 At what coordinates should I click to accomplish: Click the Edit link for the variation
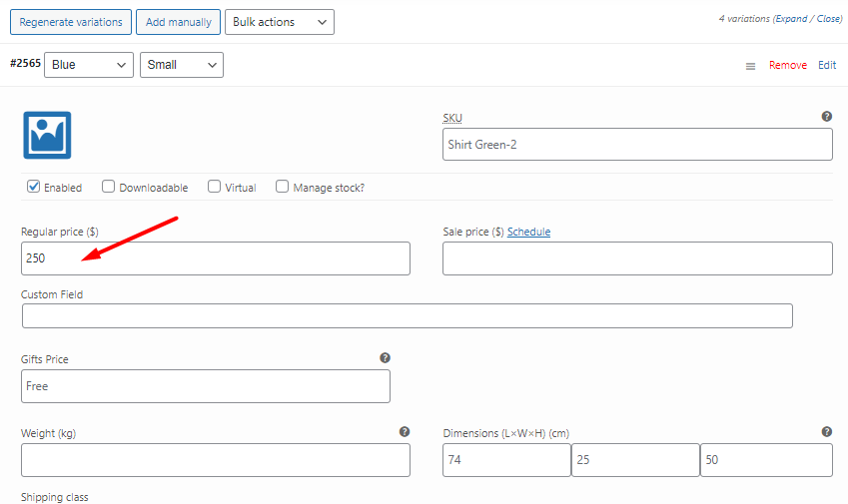(x=827, y=65)
